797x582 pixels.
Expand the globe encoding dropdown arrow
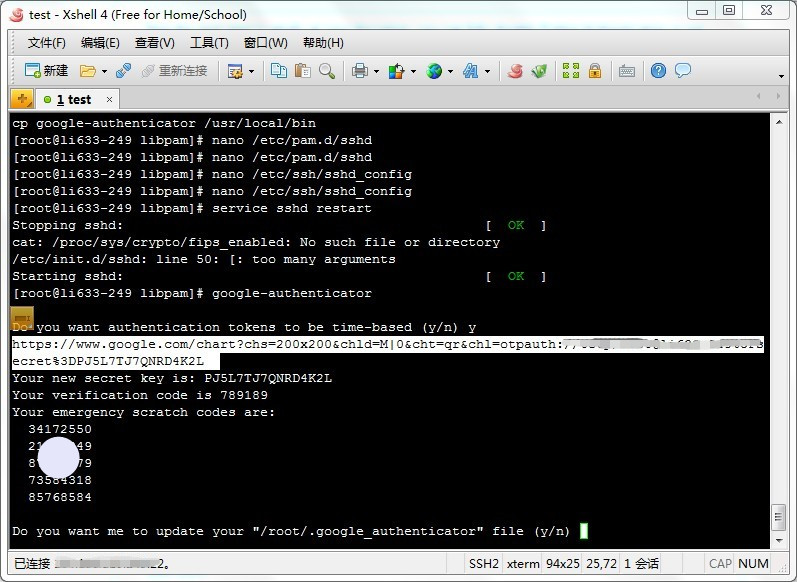click(450, 72)
